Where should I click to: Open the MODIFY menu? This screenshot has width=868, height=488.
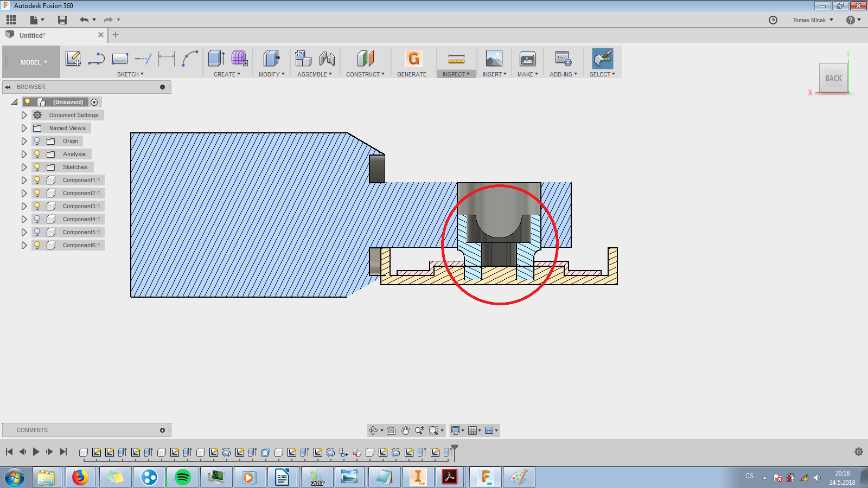tap(271, 74)
